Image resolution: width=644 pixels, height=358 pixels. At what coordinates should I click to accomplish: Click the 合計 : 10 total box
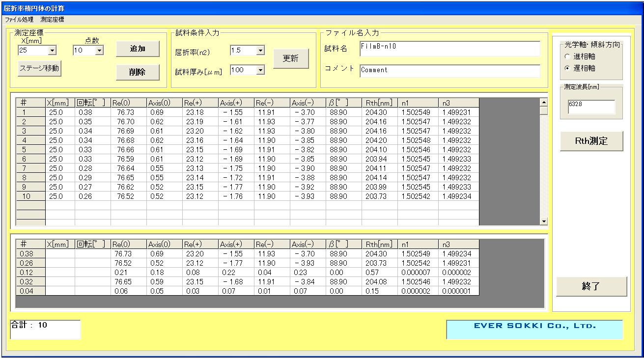point(45,330)
